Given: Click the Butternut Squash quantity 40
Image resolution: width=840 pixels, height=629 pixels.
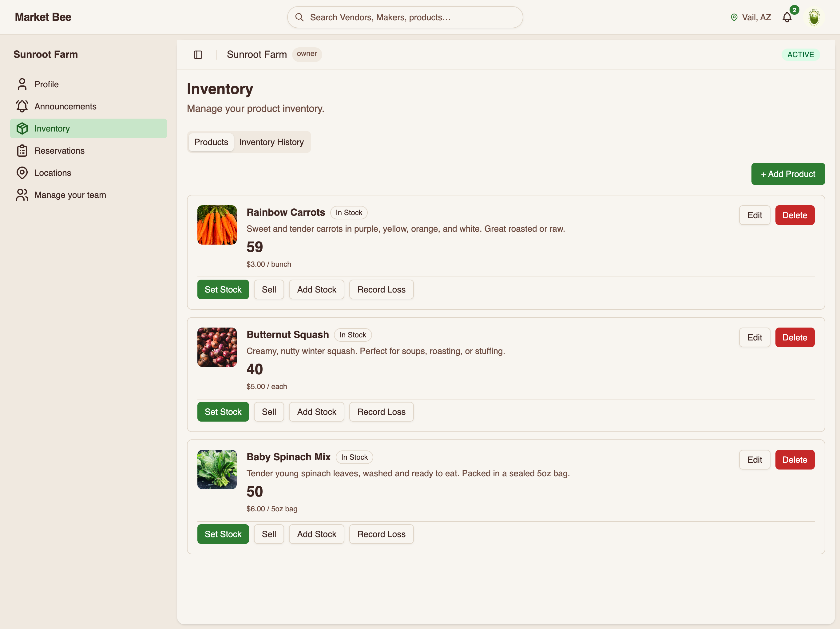Looking at the screenshot, I should [255, 369].
